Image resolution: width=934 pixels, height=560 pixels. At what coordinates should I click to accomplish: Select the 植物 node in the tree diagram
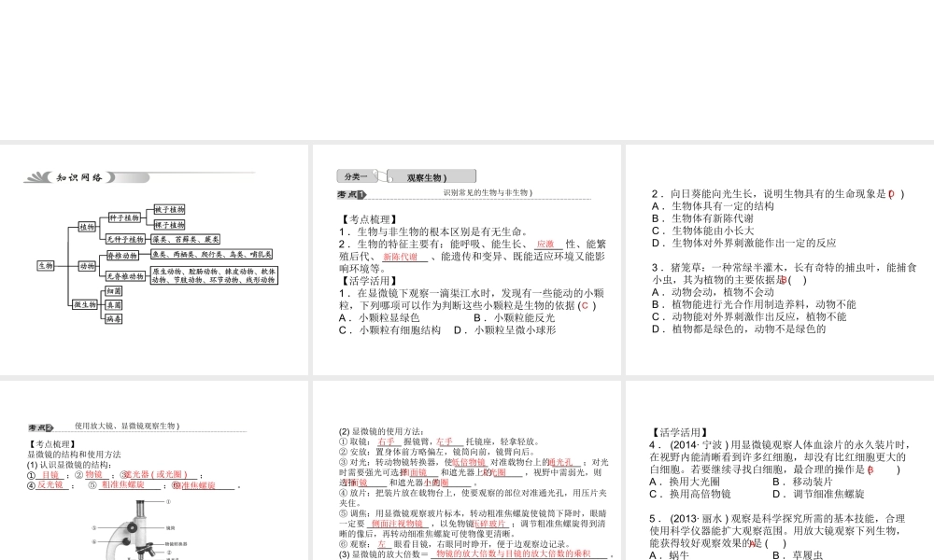[87, 227]
